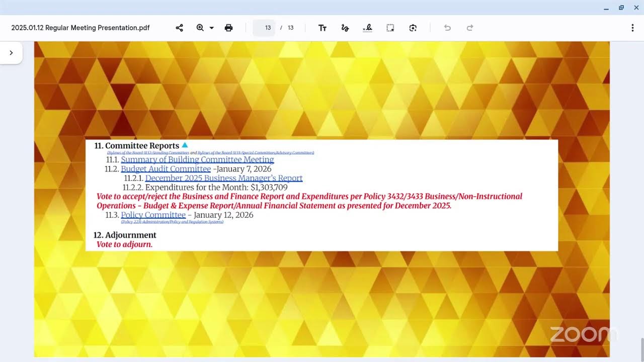The image size is (644, 362).
Task: Open the three-dot more options menu
Action: (632, 28)
